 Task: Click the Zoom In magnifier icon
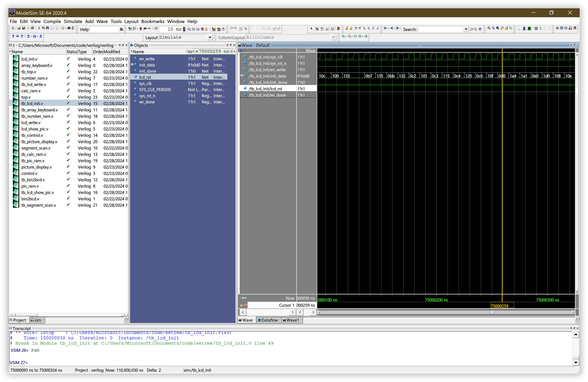[489, 28]
